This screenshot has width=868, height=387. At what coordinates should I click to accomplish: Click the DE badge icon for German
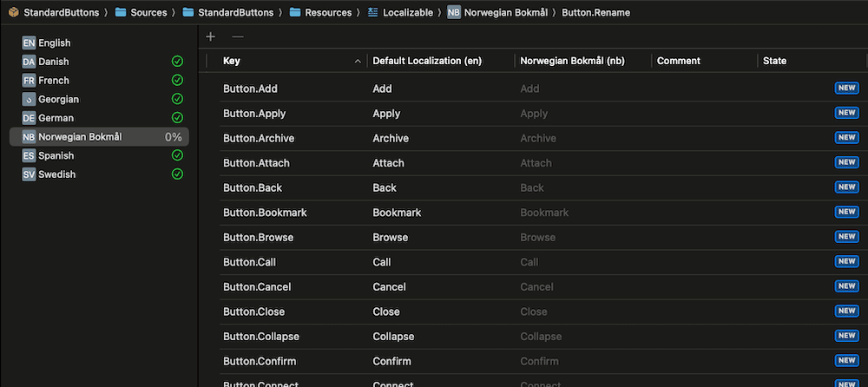29,118
